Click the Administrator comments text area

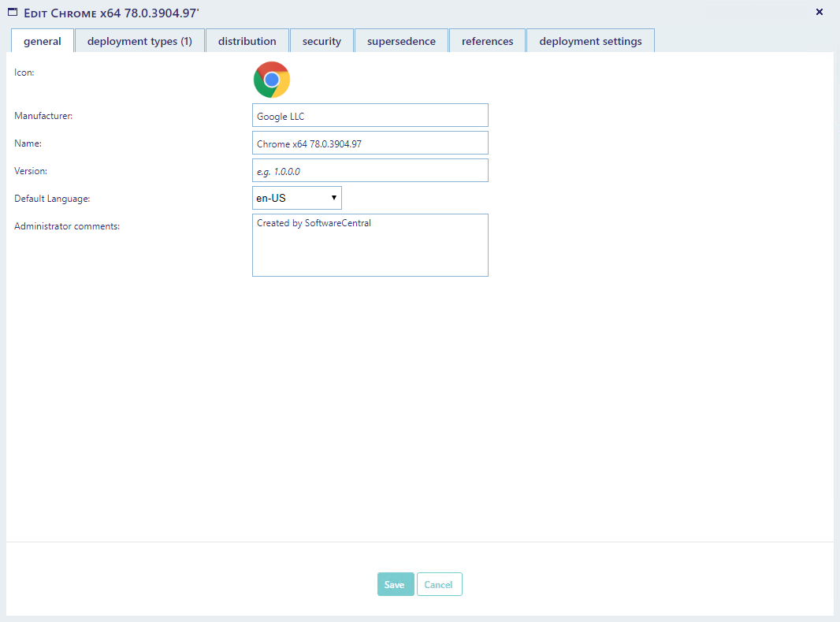(370, 245)
